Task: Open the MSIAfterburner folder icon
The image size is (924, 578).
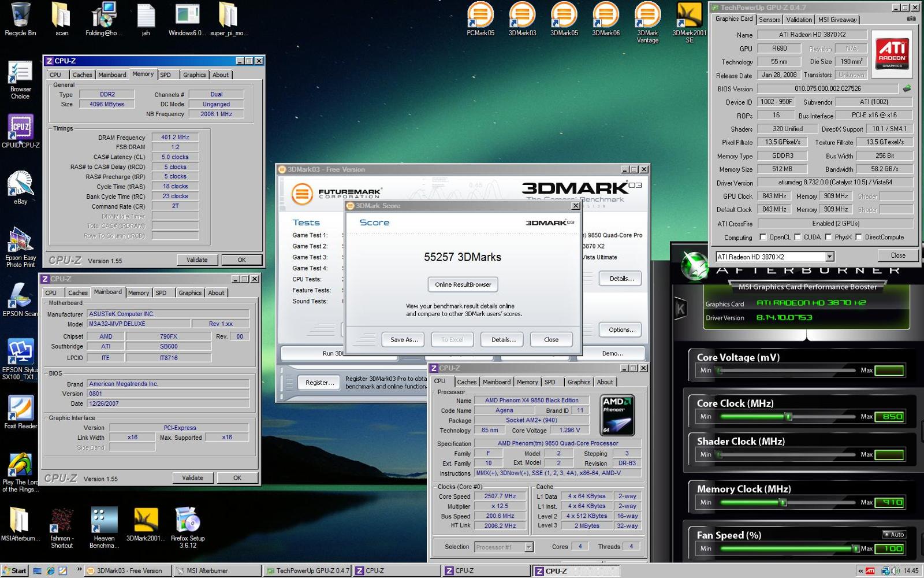Action: point(20,524)
